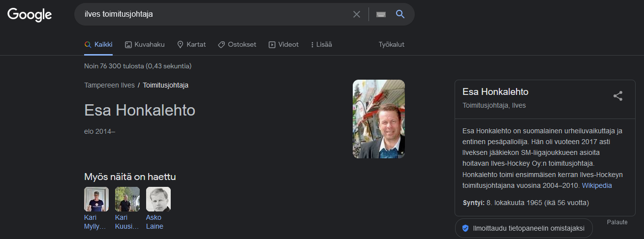The width and height of the screenshot is (644, 239).
Task: Click the share icon in knowledge panel
Action: point(618,96)
